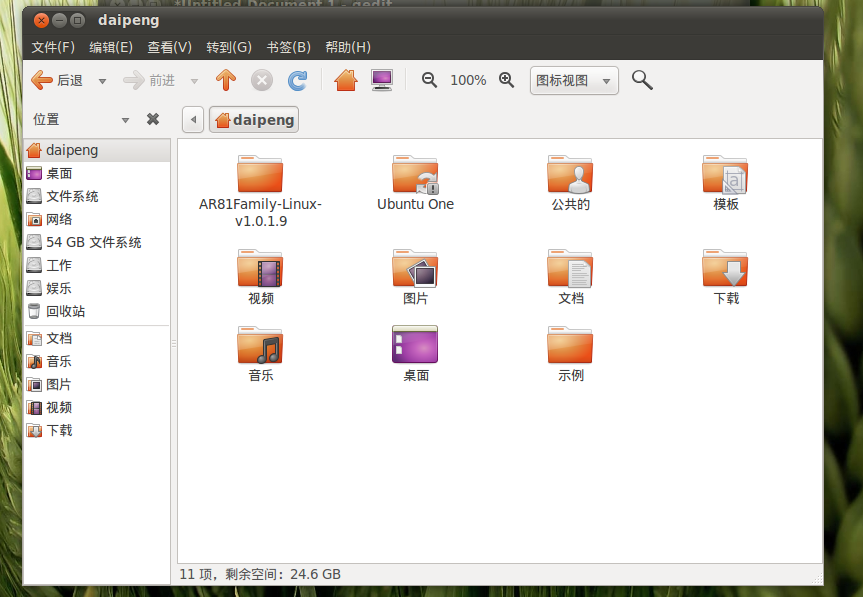Image resolution: width=863 pixels, height=597 pixels.
Task: Select the 音乐 folder in main pane
Action: (x=260, y=345)
